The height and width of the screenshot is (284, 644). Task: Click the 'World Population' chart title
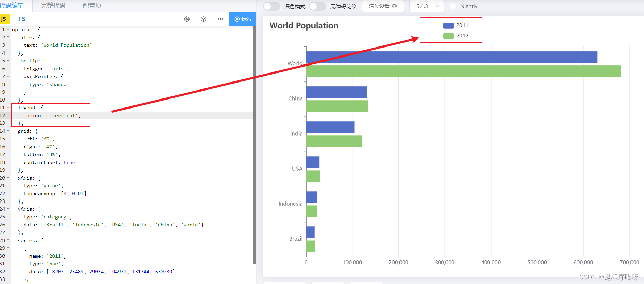pos(304,26)
